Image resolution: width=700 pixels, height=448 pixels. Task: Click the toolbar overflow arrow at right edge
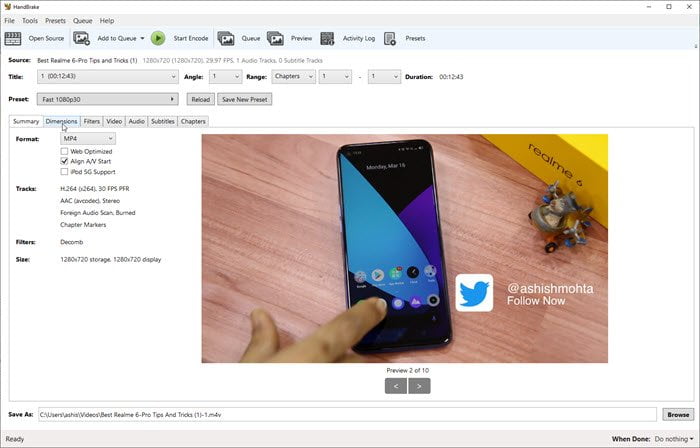click(x=696, y=46)
